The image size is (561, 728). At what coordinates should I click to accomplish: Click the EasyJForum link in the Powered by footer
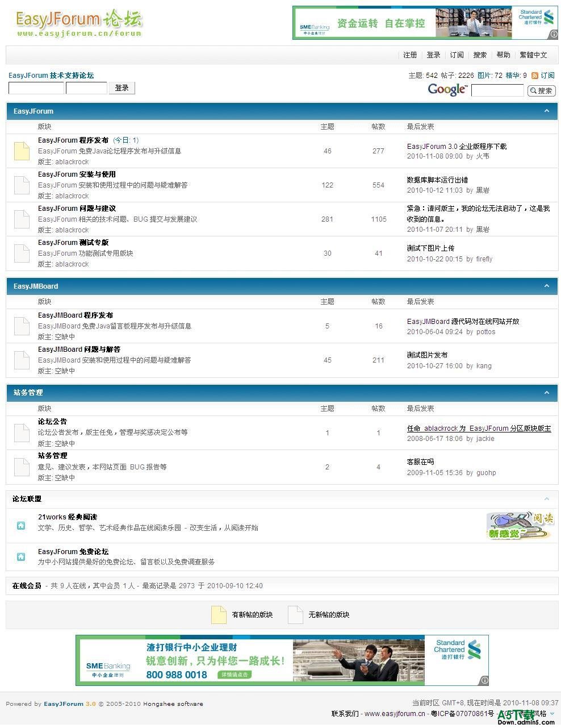64,704
